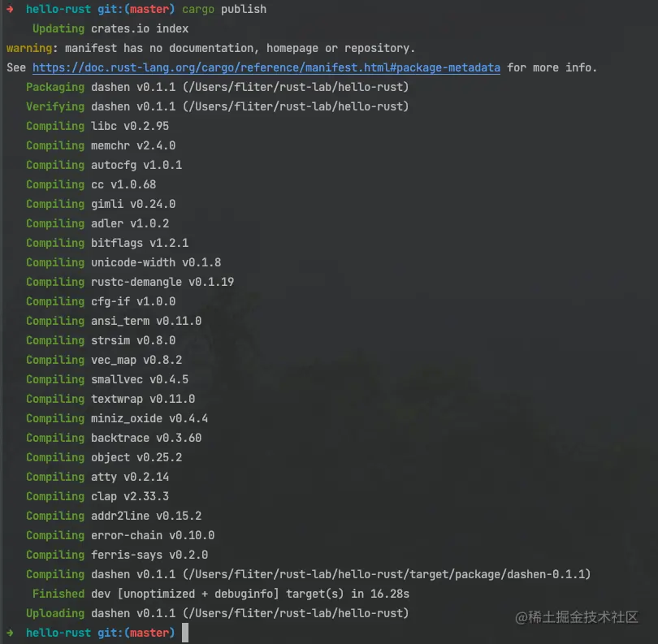The image size is (658, 644).
Task: Click the 'Compiling adler v1.0.2' line
Action: (x=97, y=223)
